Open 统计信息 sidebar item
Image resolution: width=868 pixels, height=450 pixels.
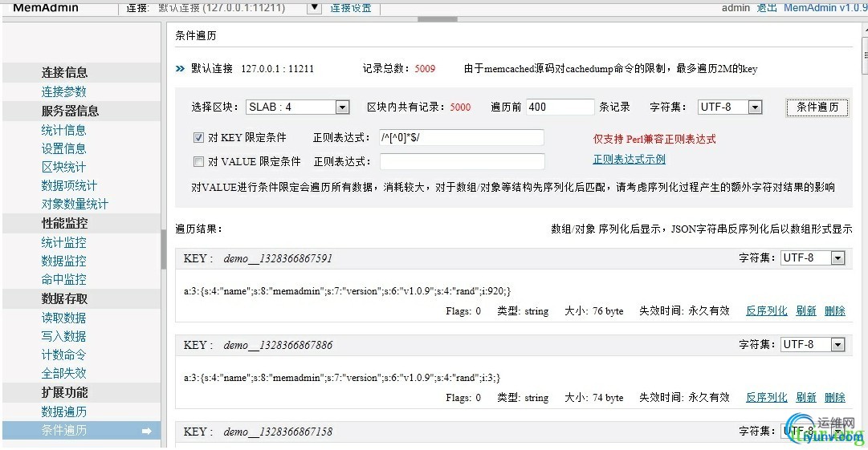(63, 130)
